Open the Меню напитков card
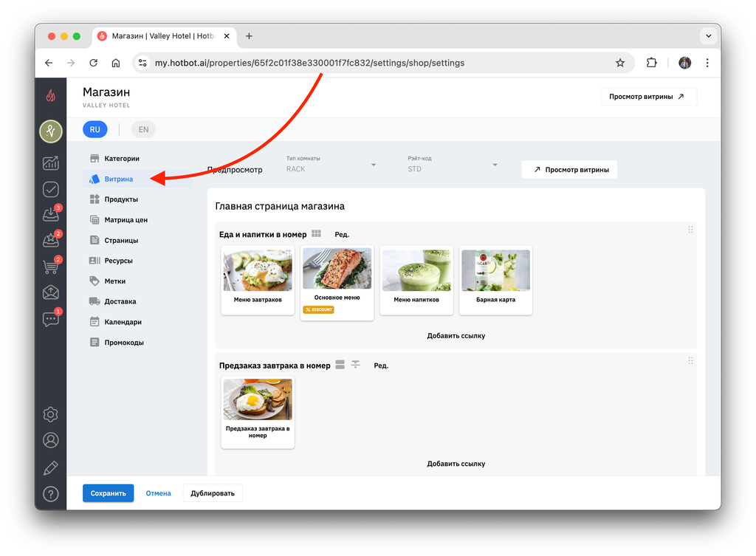 pos(416,280)
